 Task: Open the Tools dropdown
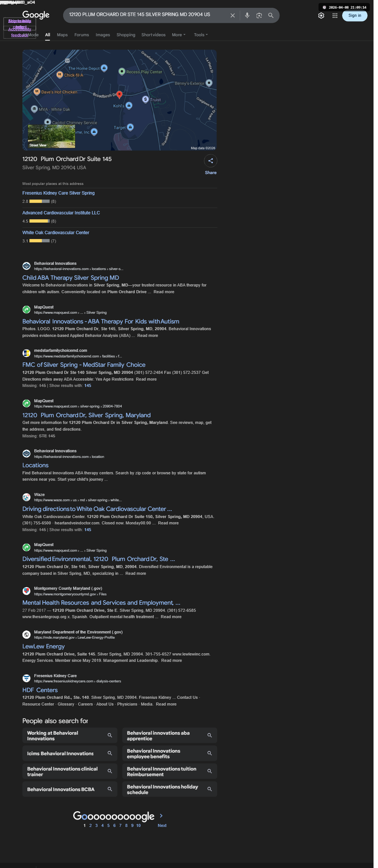tap(201, 35)
